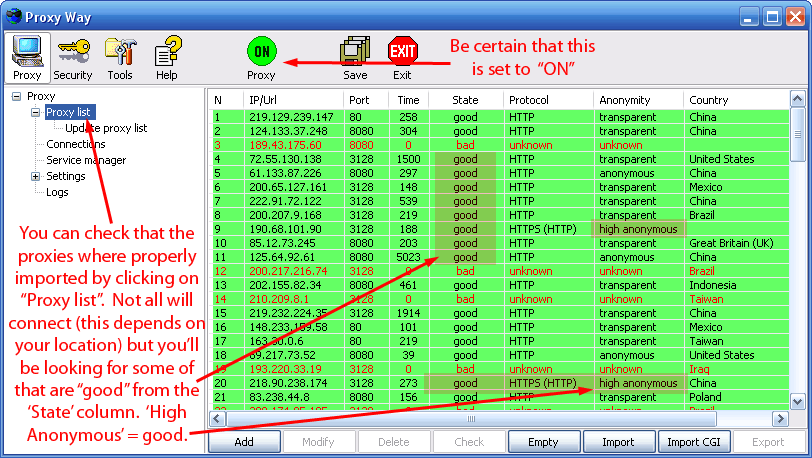Select Update proxy list tree item
The width and height of the screenshot is (812, 458).
106,128
